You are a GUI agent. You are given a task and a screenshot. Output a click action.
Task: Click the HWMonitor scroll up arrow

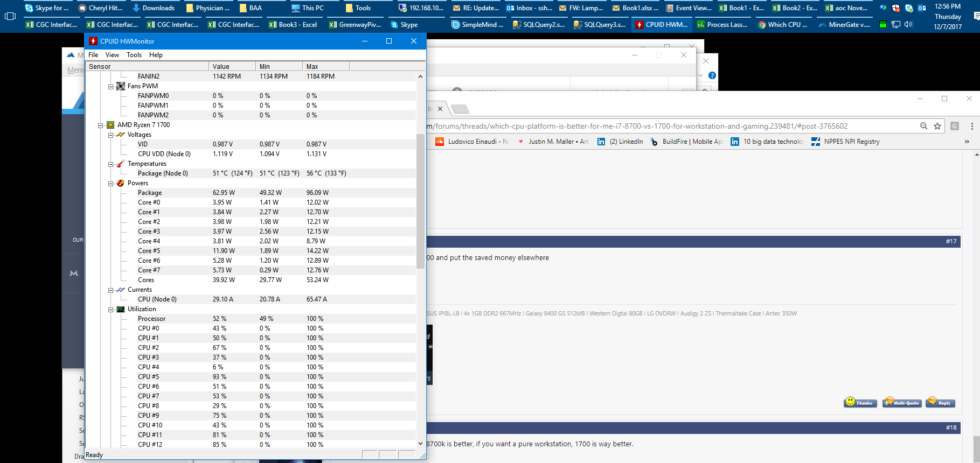(x=420, y=76)
